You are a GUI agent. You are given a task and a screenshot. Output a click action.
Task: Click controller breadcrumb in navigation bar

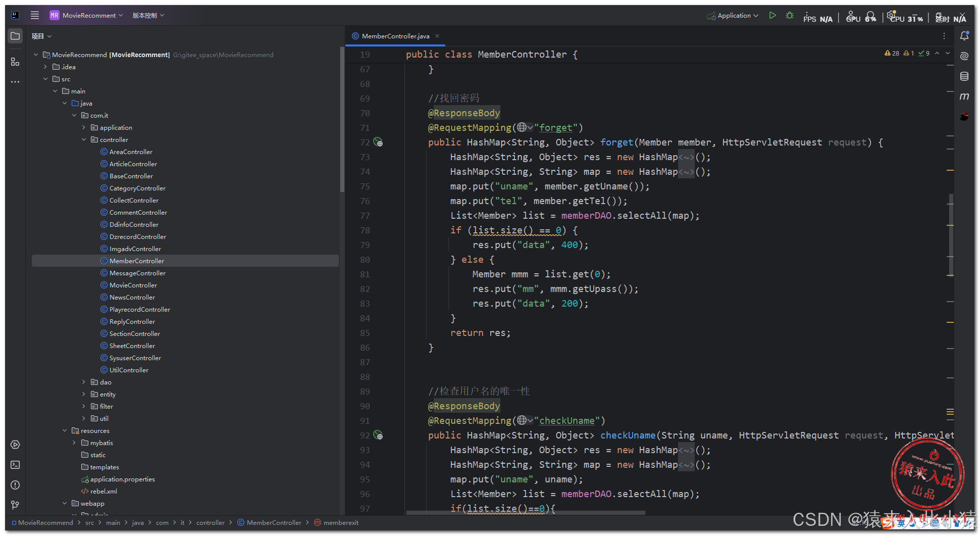(x=211, y=522)
